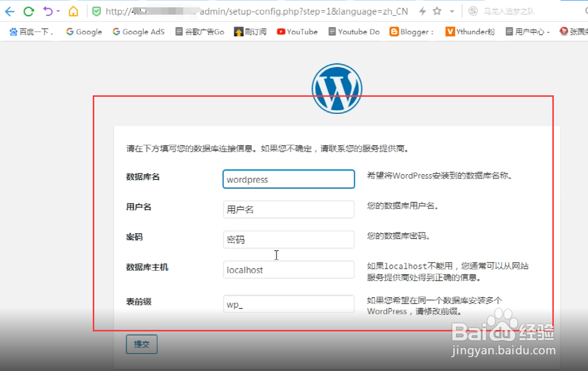Click the Sogou search engine icon

[473, 11]
